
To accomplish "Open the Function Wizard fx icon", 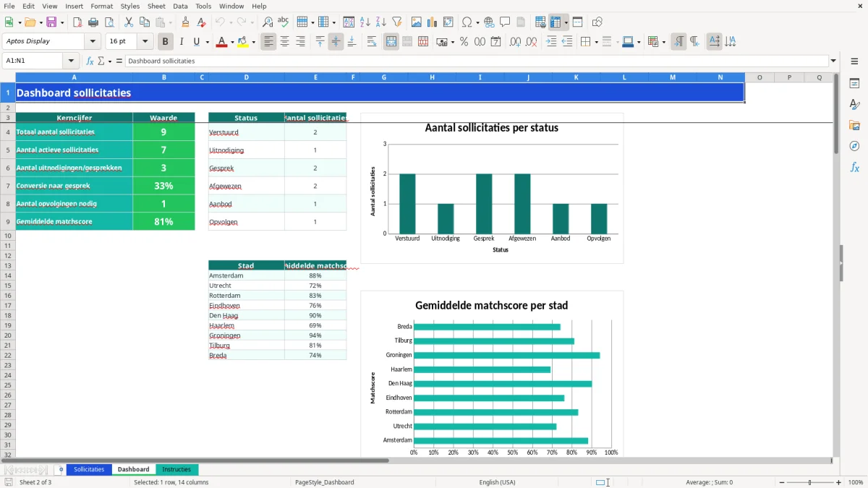I will point(90,61).
